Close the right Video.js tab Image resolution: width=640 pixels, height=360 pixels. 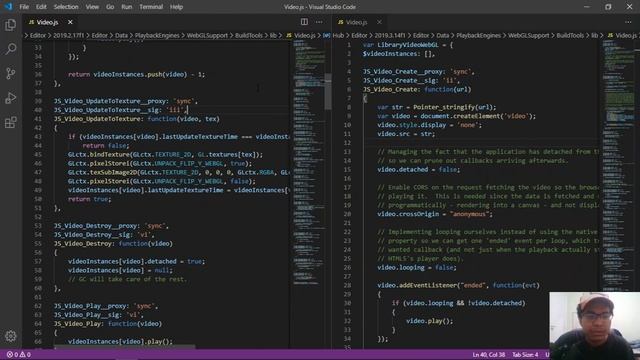click(379, 22)
